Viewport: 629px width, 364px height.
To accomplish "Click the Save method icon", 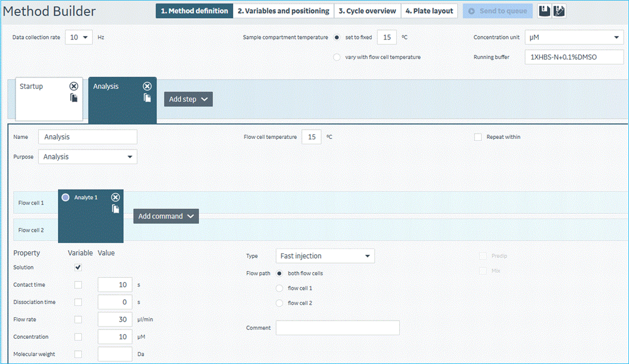I will [x=544, y=11].
